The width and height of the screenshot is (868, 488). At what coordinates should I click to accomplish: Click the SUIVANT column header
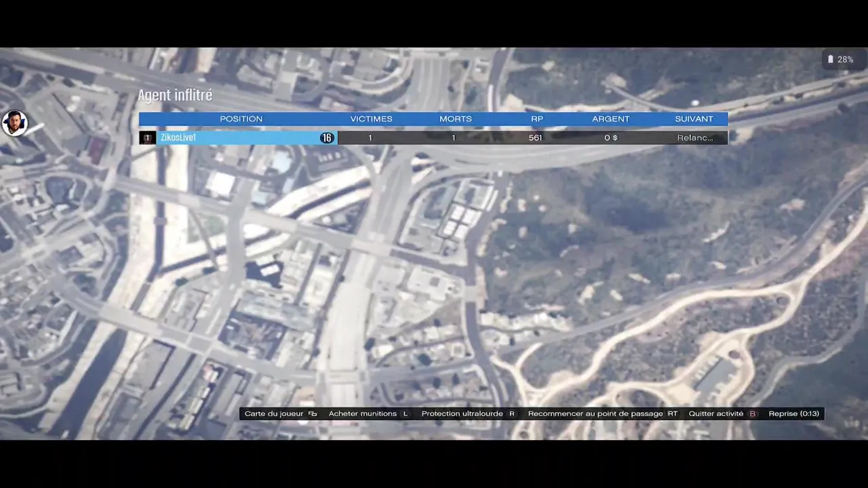click(694, 119)
